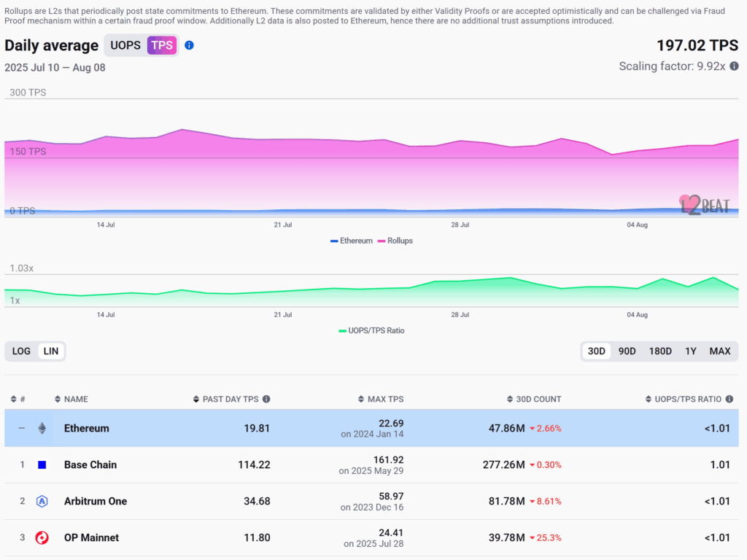Click the UOPS/TPS RATIO info icon

pyautogui.click(x=729, y=399)
